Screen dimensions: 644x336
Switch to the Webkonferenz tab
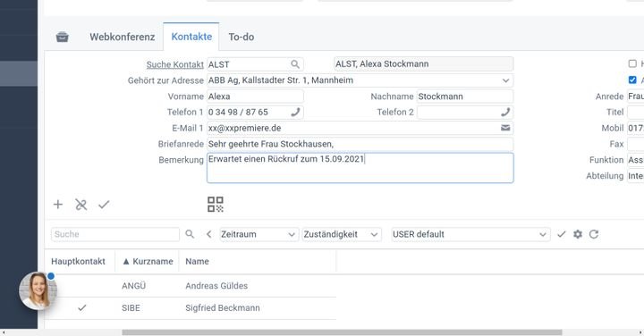pos(123,37)
